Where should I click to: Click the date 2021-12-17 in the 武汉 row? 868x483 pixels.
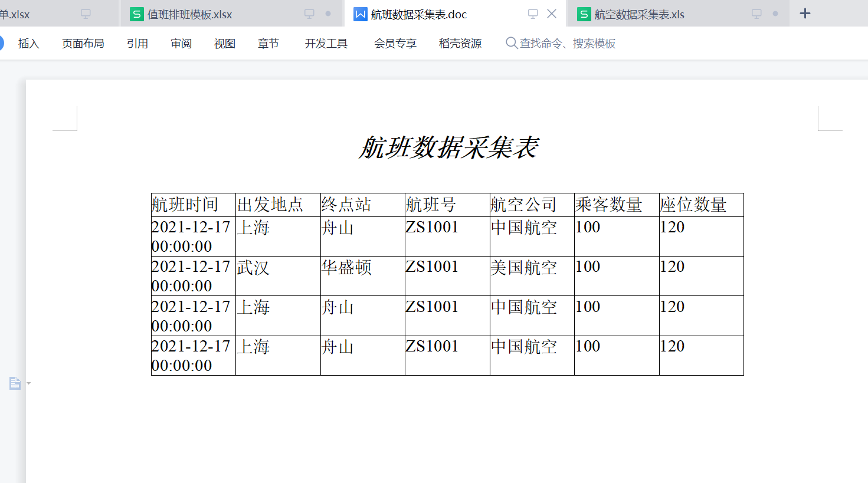tap(191, 267)
